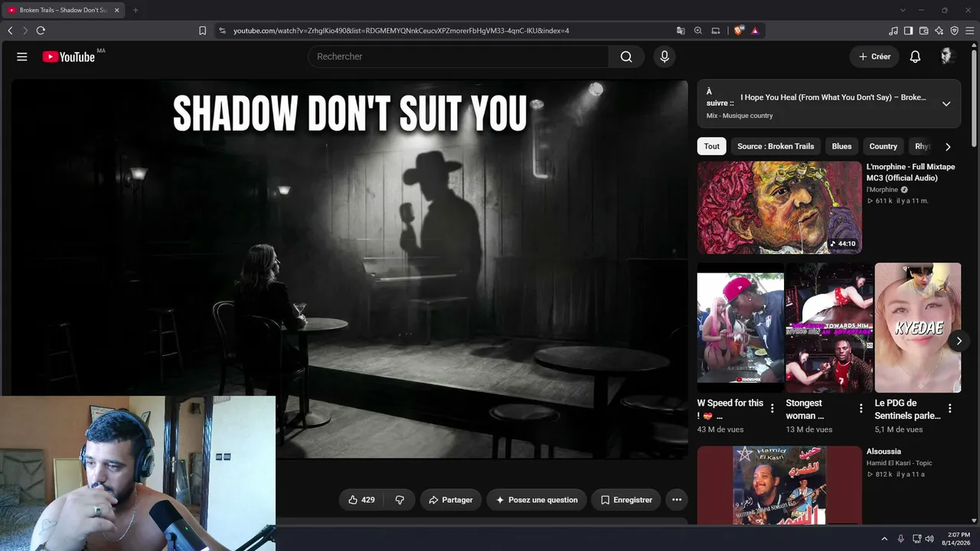Open the account avatar menu
Screen dimensions: 980x551
click(x=947, y=57)
